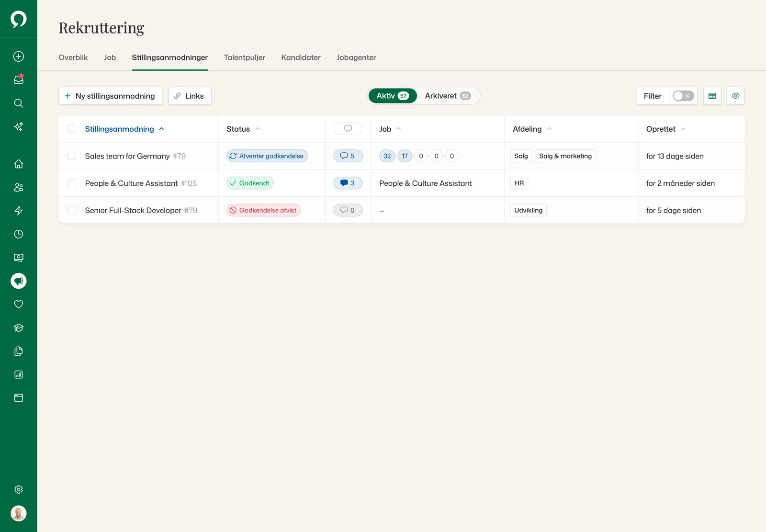Open the table view layout icon
This screenshot has width=766, height=532.
[x=712, y=96]
